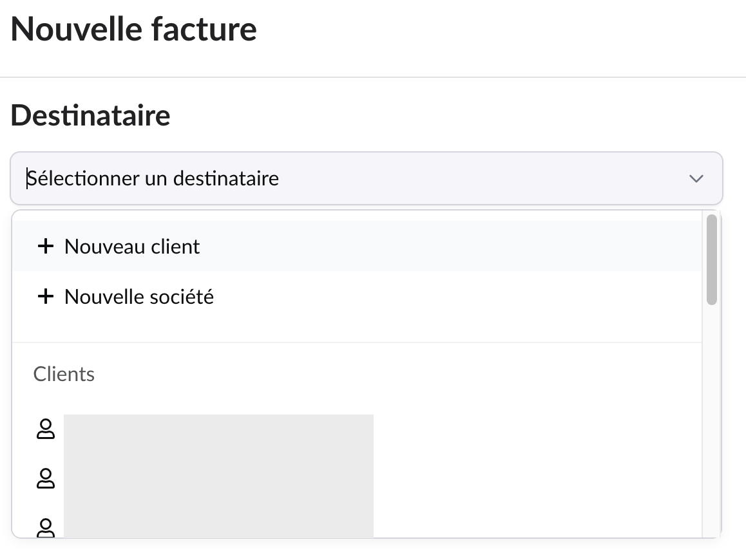The width and height of the screenshot is (746, 560).
Task: Click the plus icon beside Nouvelle société
Action: [45, 297]
